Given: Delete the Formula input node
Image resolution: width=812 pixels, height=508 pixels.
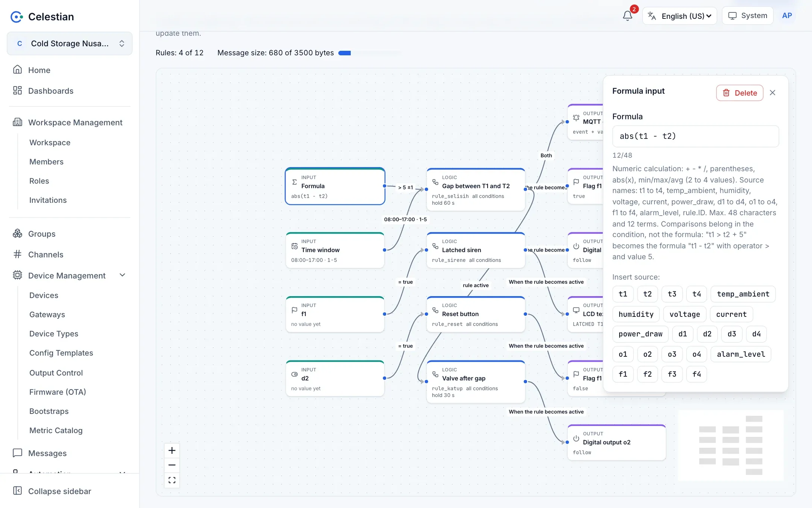Looking at the screenshot, I should (x=739, y=93).
